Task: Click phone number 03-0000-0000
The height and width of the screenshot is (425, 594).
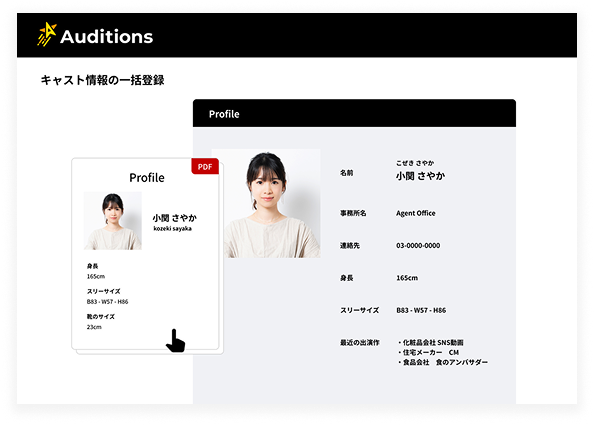Action: (x=418, y=245)
